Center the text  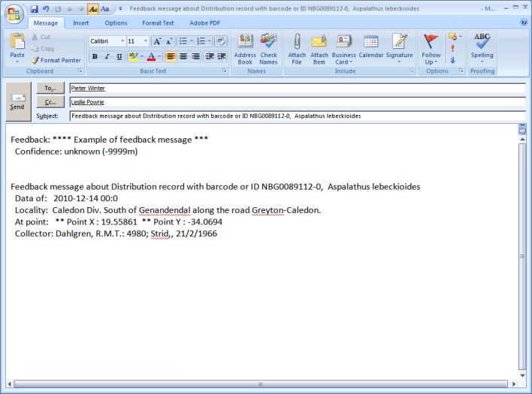pos(183,56)
